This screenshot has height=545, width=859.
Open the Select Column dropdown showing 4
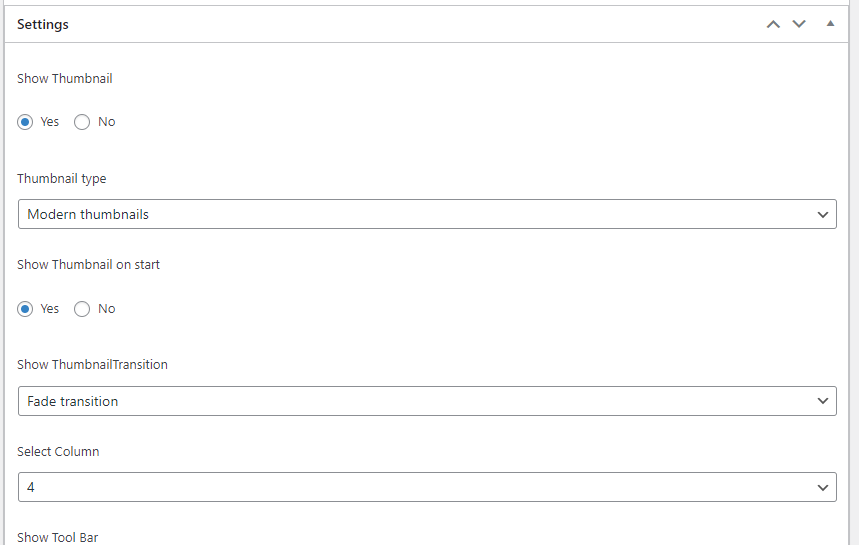pos(420,487)
